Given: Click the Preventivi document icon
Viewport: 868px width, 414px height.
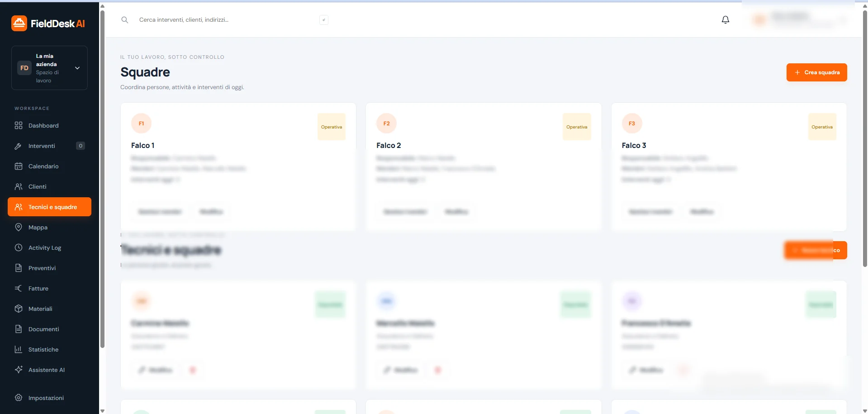Looking at the screenshot, I should [19, 268].
